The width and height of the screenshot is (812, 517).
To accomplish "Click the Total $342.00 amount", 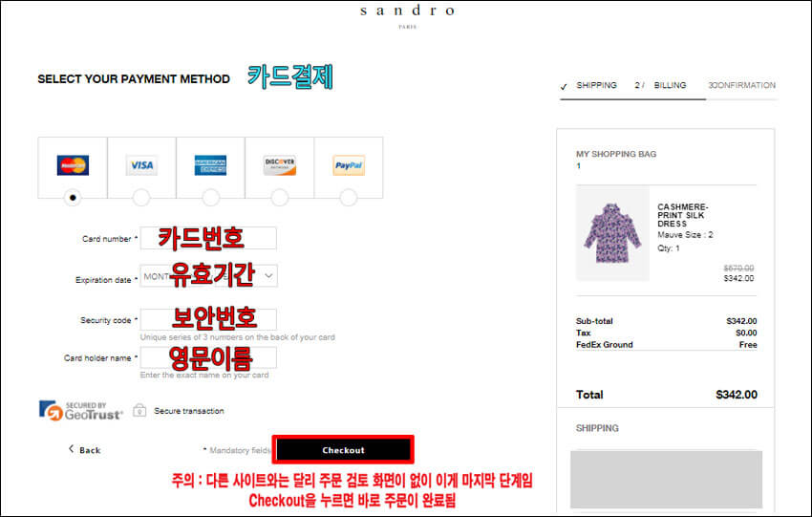I will click(736, 395).
